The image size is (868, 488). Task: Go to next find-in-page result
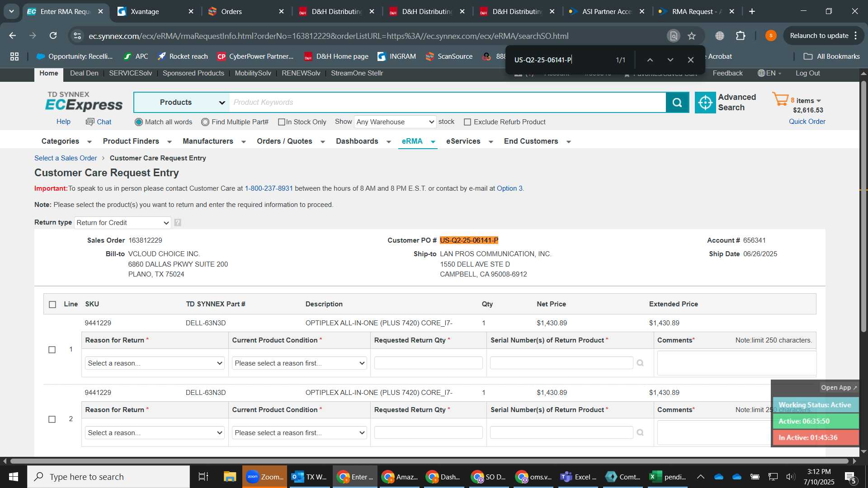click(670, 60)
